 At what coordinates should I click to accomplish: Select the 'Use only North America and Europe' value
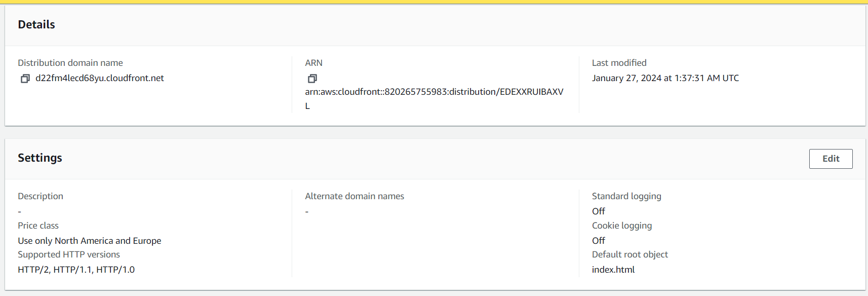[90, 241]
